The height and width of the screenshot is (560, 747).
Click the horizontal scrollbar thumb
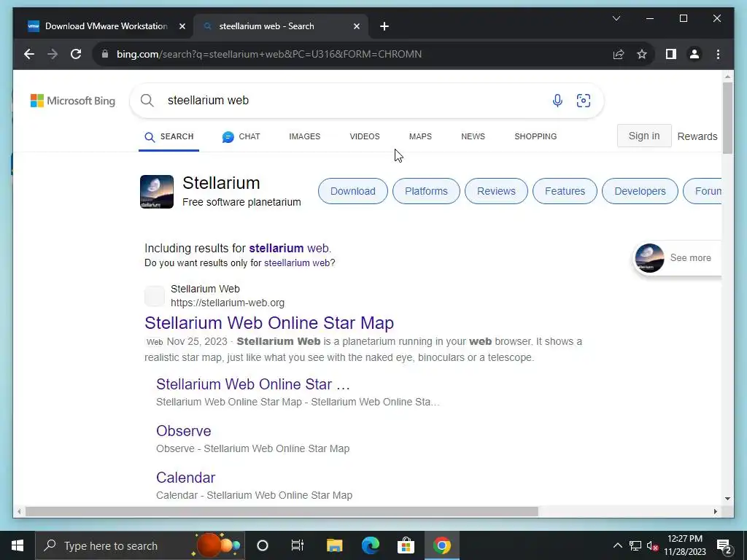coord(282,512)
